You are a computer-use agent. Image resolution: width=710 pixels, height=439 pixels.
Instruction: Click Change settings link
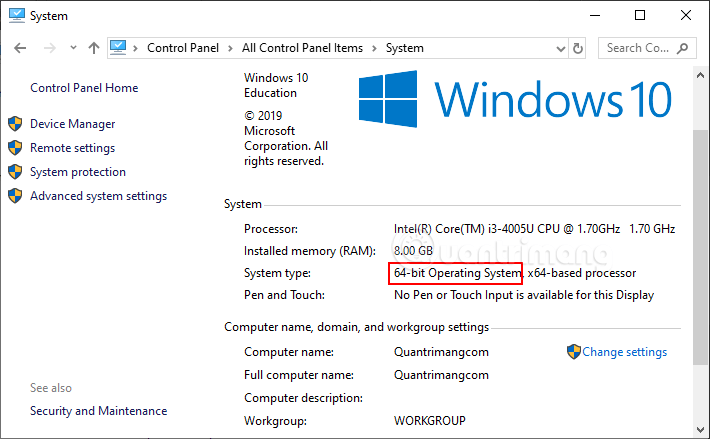[x=624, y=352]
